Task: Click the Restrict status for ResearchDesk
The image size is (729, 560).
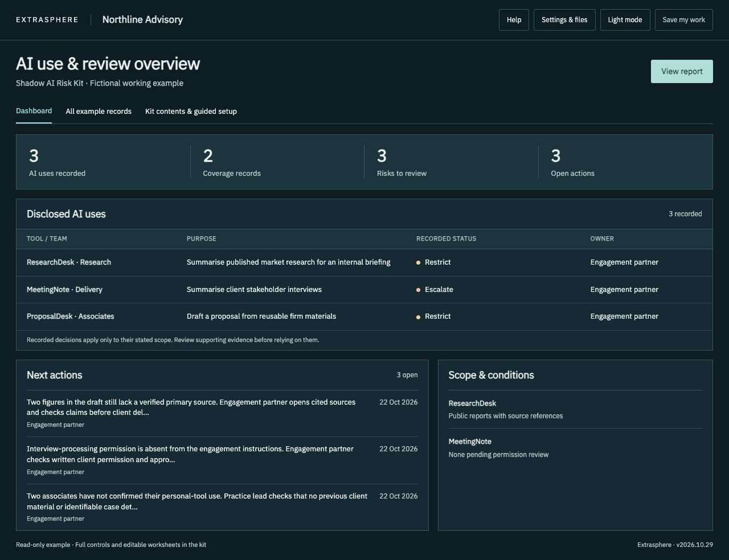Action: pyautogui.click(x=433, y=262)
